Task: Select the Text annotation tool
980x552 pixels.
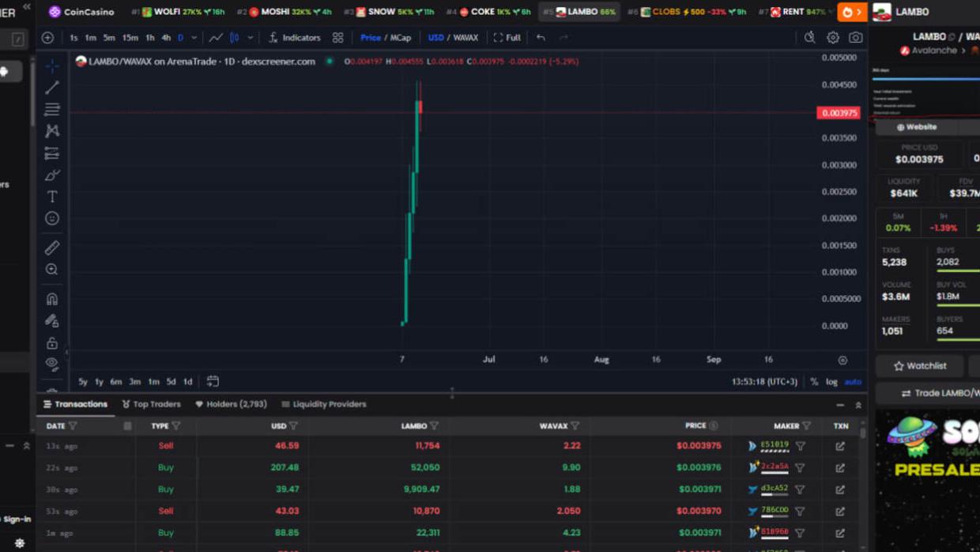Action: 52,196
